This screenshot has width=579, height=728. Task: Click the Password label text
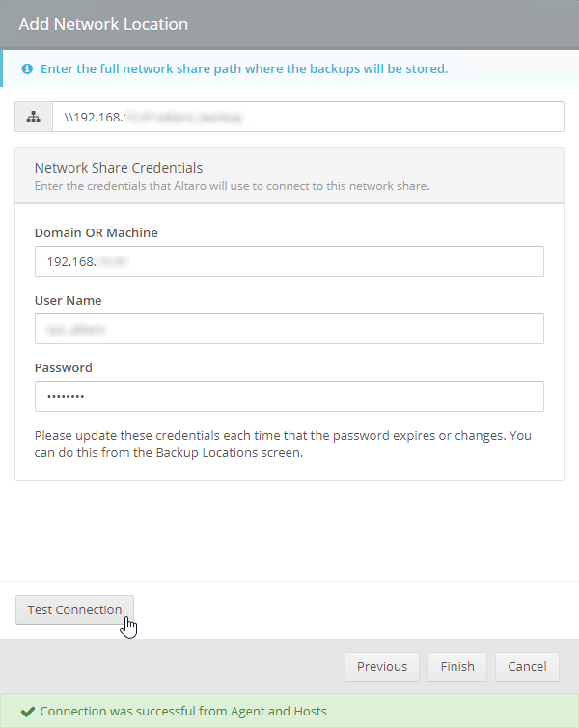(63, 367)
